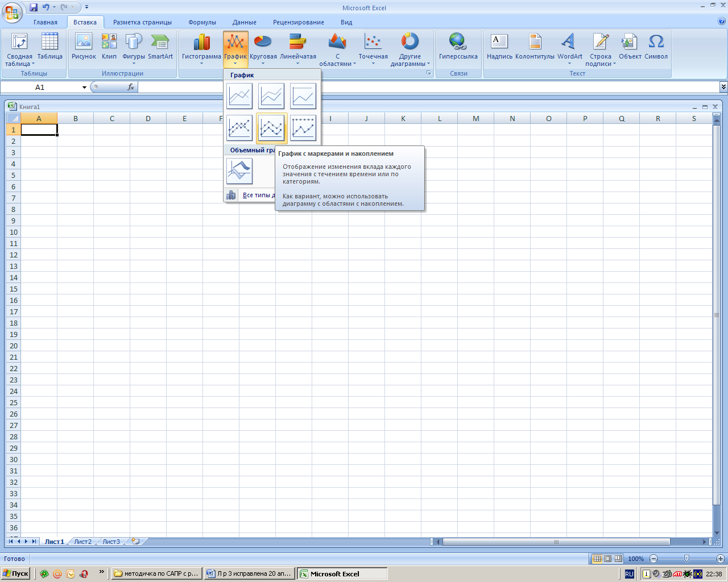Switch to Normal view in the status bar
The width and height of the screenshot is (728, 582).
[x=597, y=559]
